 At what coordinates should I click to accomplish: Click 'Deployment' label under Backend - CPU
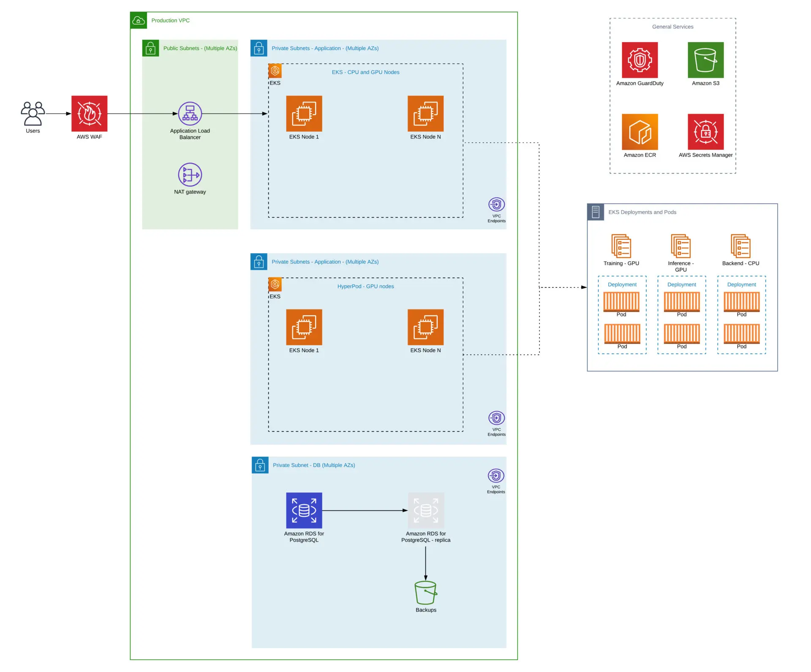742,285
